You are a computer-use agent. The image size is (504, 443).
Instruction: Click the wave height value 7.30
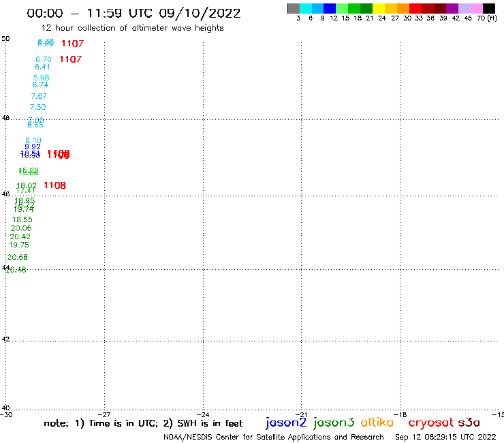point(37,107)
